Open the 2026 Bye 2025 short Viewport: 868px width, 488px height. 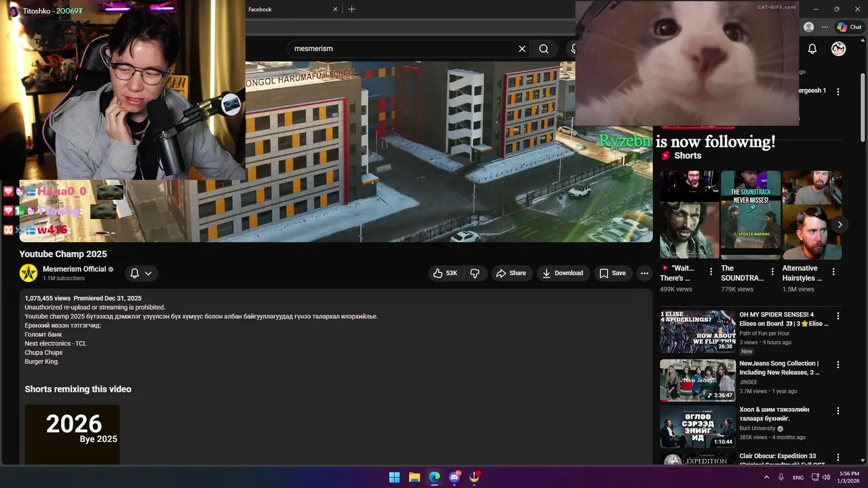(x=73, y=434)
